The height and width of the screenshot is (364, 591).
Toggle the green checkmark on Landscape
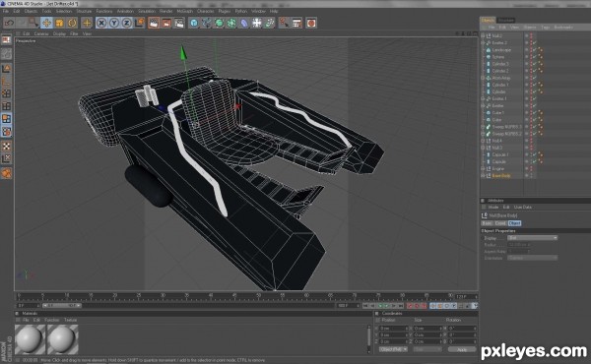[x=535, y=50]
